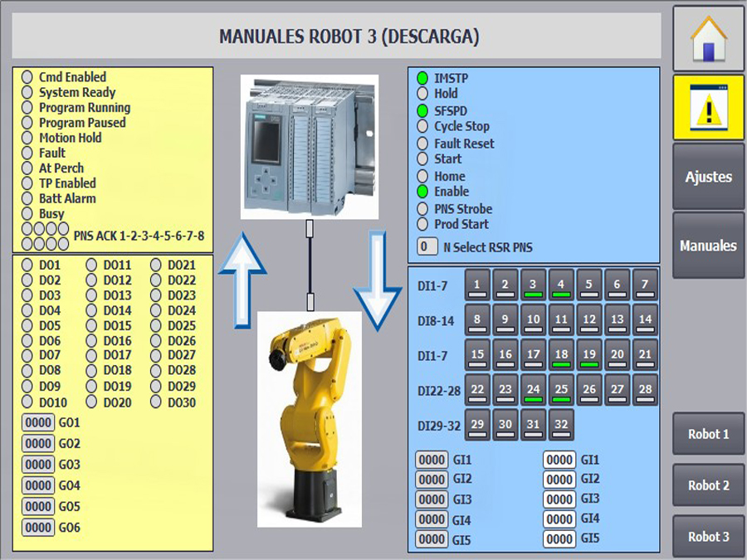Switch to Robot 2 screen

tap(708, 485)
